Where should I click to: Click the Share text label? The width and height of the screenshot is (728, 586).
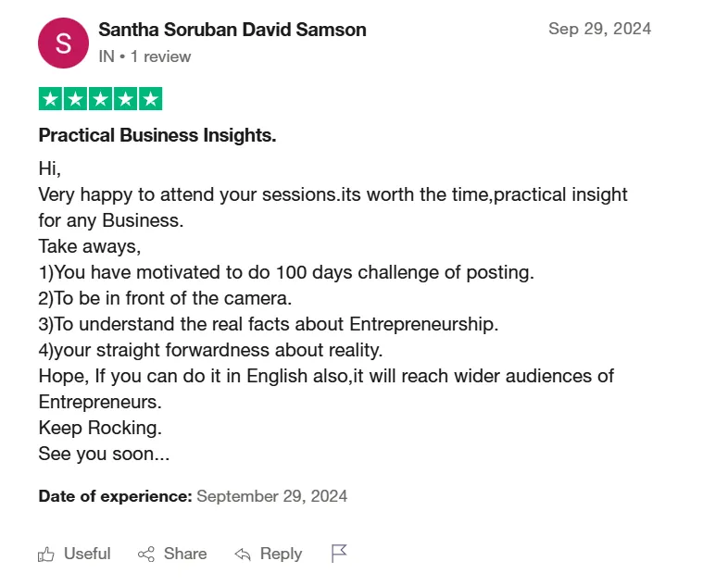(x=185, y=554)
